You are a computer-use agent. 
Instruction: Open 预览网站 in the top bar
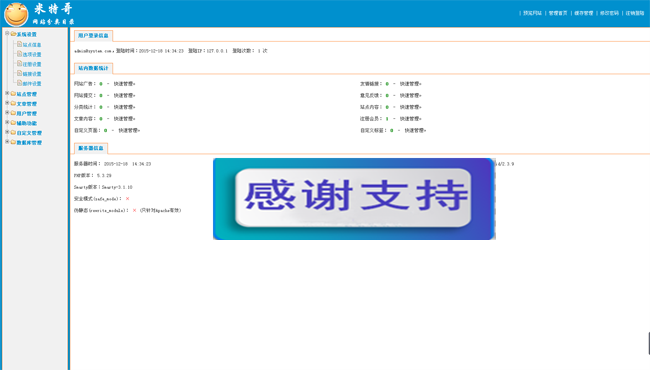click(x=532, y=13)
